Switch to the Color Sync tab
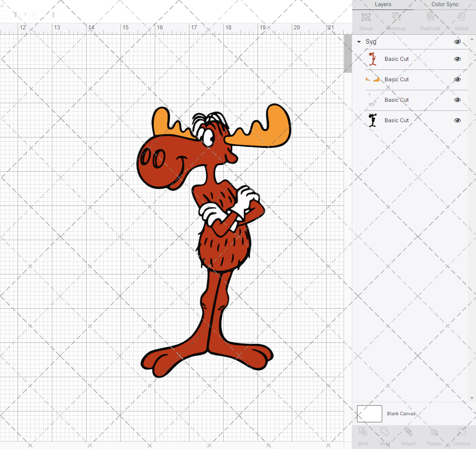Image resolution: width=476 pixels, height=449 pixels. [445, 5]
